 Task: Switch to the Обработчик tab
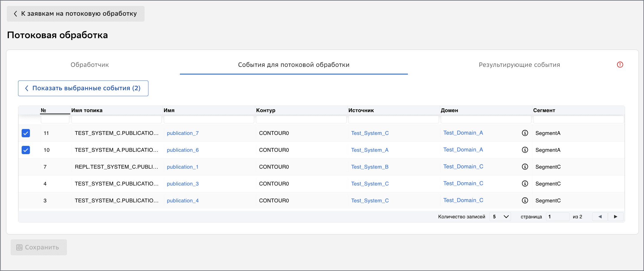90,65
